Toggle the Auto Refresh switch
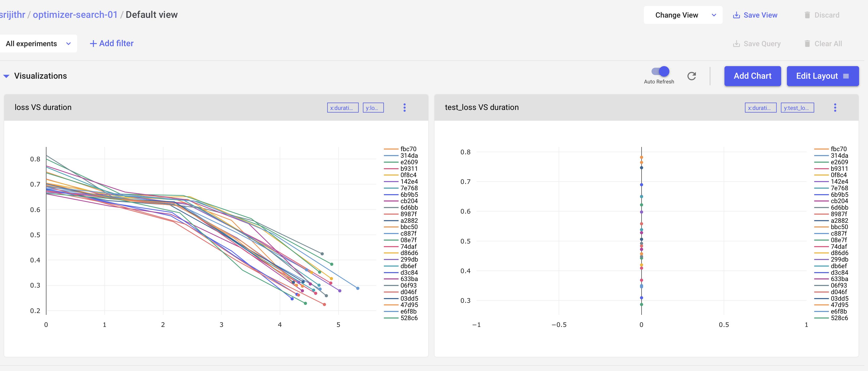 click(x=660, y=71)
